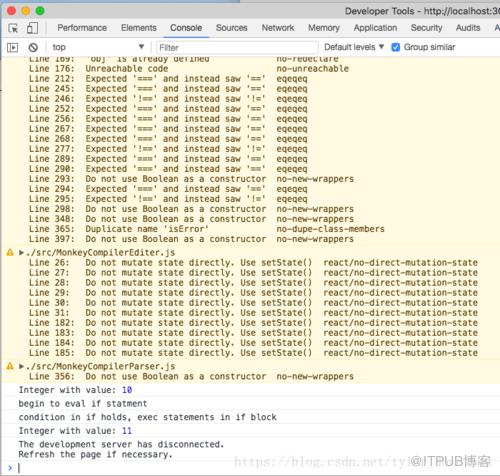Click the no-unreachable rule name

[x=313, y=69]
